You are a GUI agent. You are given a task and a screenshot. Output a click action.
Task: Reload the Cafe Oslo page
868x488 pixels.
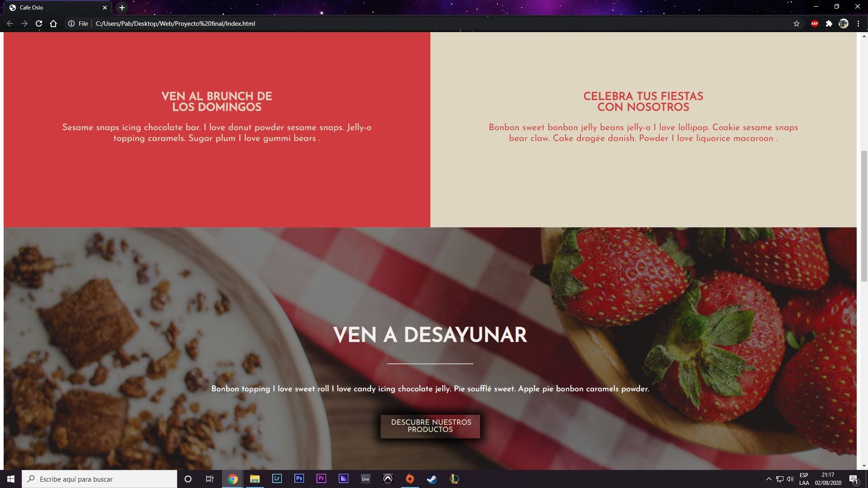[39, 23]
